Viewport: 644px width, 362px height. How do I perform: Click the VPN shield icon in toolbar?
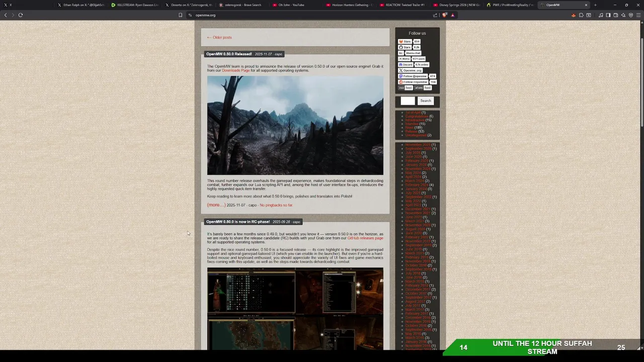click(x=630, y=15)
